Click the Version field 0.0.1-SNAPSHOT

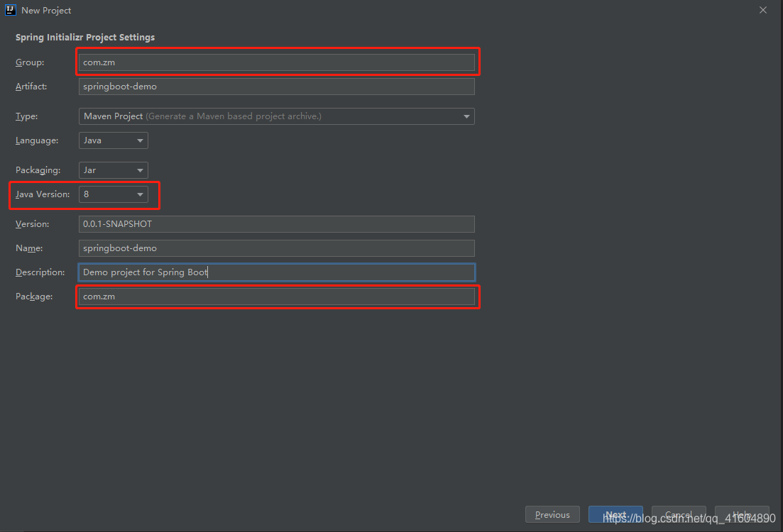click(x=276, y=224)
